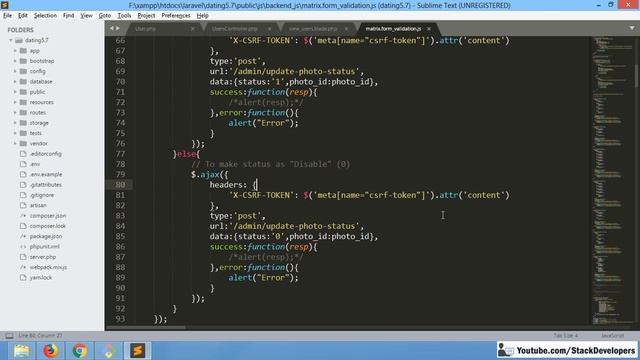Open the Edit menu
This screenshot has width=640, height=360.
tap(22, 16)
